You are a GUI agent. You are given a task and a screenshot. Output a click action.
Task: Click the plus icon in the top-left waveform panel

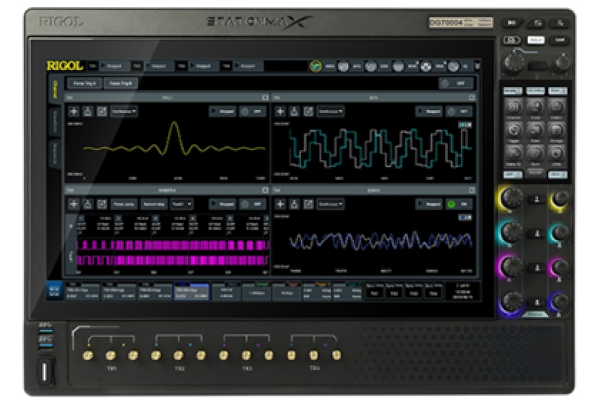pos(73,111)
